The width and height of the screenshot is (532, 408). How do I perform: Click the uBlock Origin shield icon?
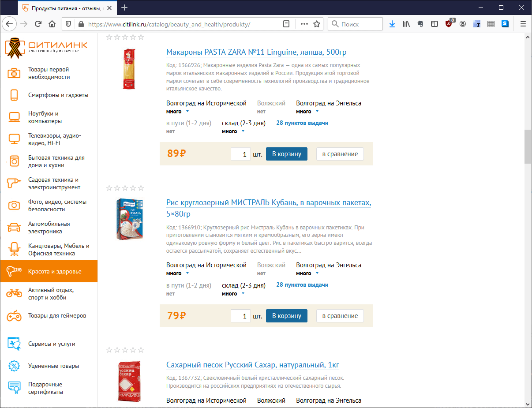pos(449,24)
